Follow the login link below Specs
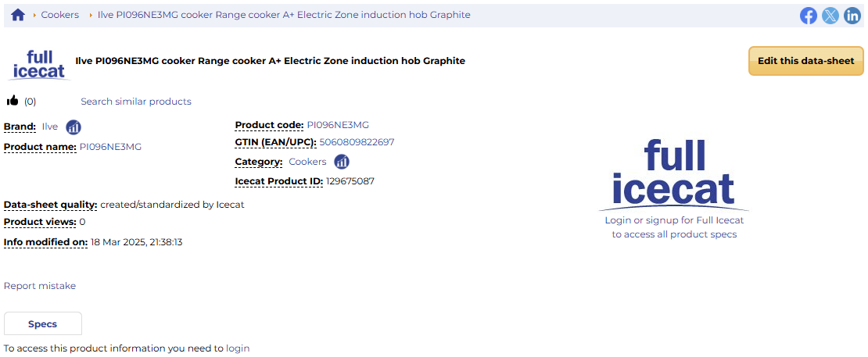 pyautogui.click(x=238, y=348)
